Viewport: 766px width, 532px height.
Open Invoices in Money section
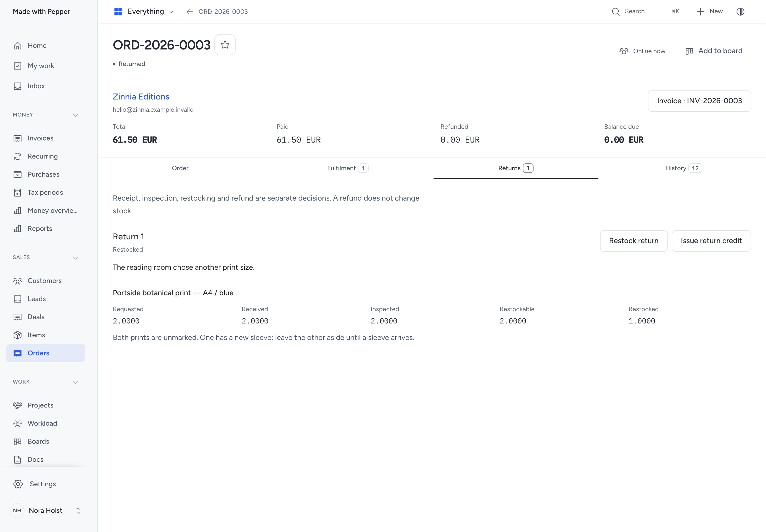(46, 138)
